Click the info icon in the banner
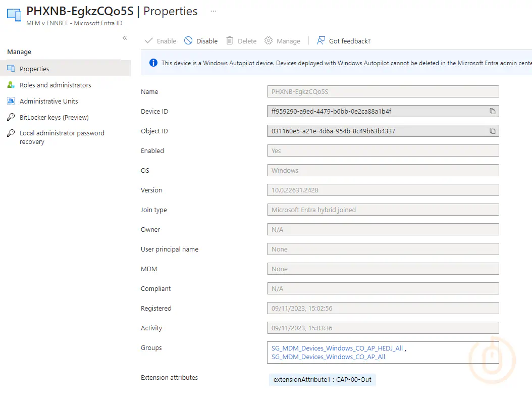The image size is (532, 400). click(x=153, y=63)
